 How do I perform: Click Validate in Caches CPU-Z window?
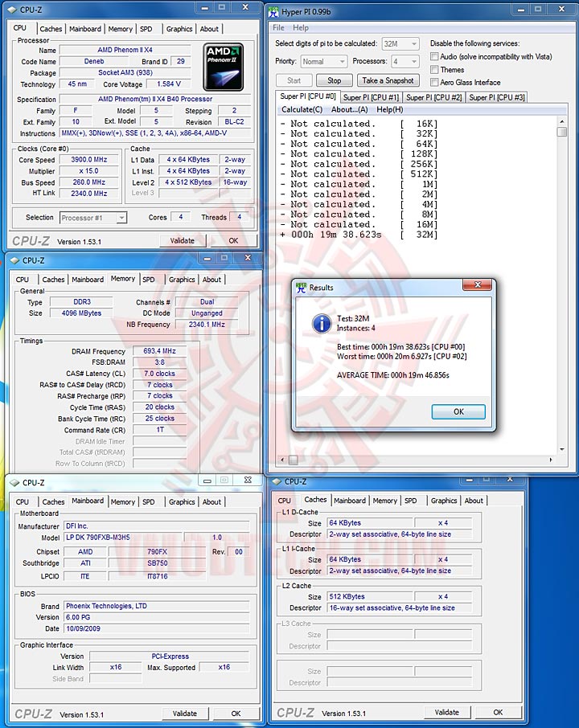click(447, 712)
